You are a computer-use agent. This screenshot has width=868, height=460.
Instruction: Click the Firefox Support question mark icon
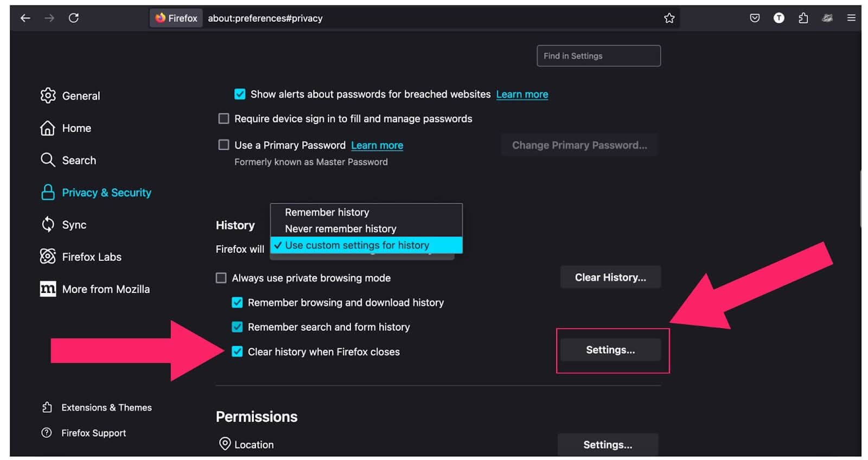47,432
